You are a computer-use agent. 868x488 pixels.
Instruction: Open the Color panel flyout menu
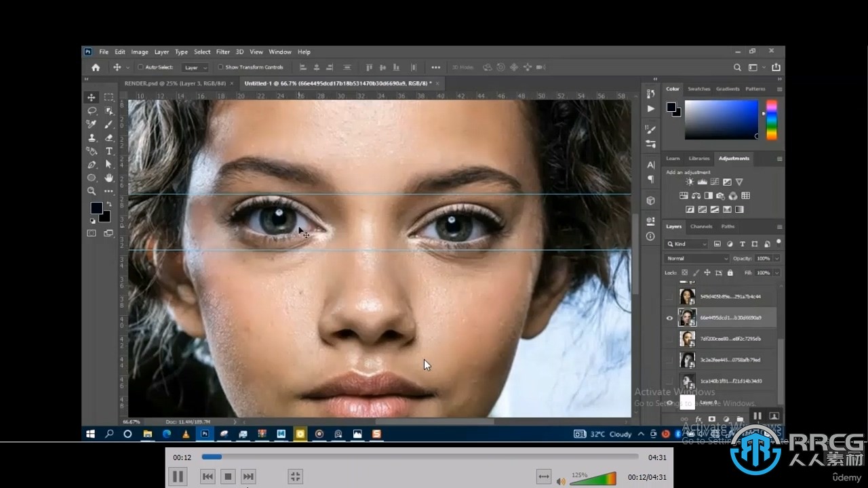(x=779, y=89)
